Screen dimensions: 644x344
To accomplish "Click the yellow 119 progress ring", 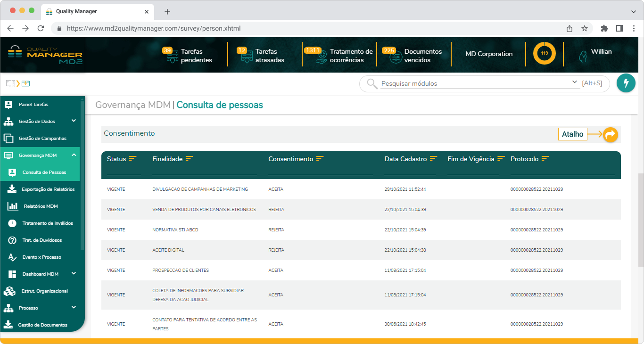I will [545, 53].
